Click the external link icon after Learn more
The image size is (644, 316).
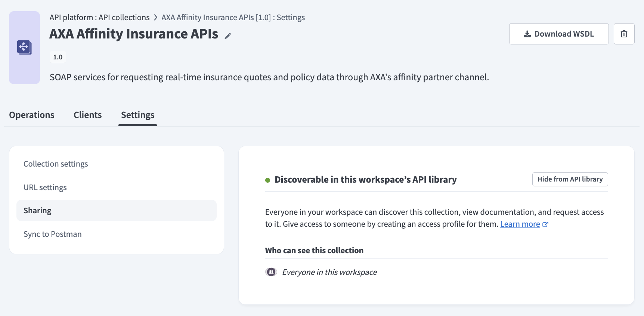tap(545, 224)
